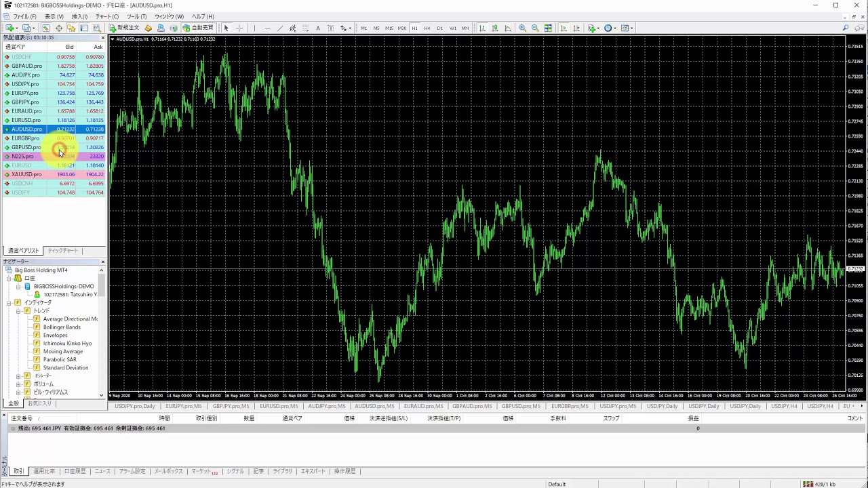868x488 pixels.
Task: Select the equidistant channel tool
Action: [x=293, y=28]
